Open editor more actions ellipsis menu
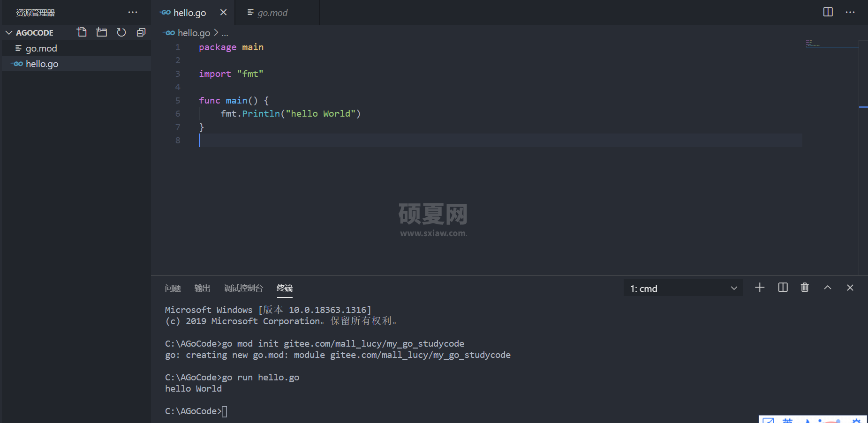Viewport: 868px width, 423px height. click(x=850, y=12)
